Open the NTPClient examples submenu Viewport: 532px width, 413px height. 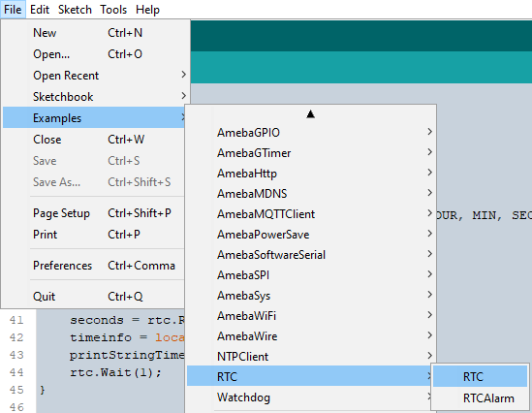pyautogui.click(x=310, y=357)
